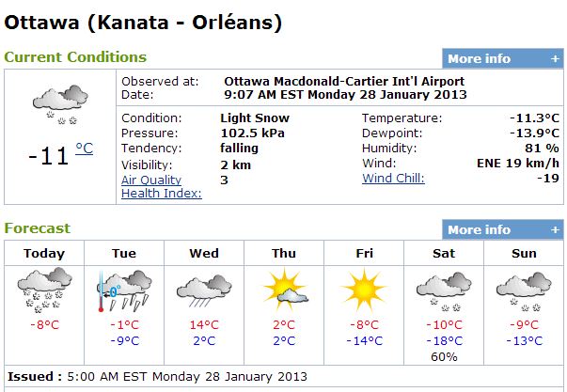
Task: Click Saturday's light snow icon
Action: (444, 291)
